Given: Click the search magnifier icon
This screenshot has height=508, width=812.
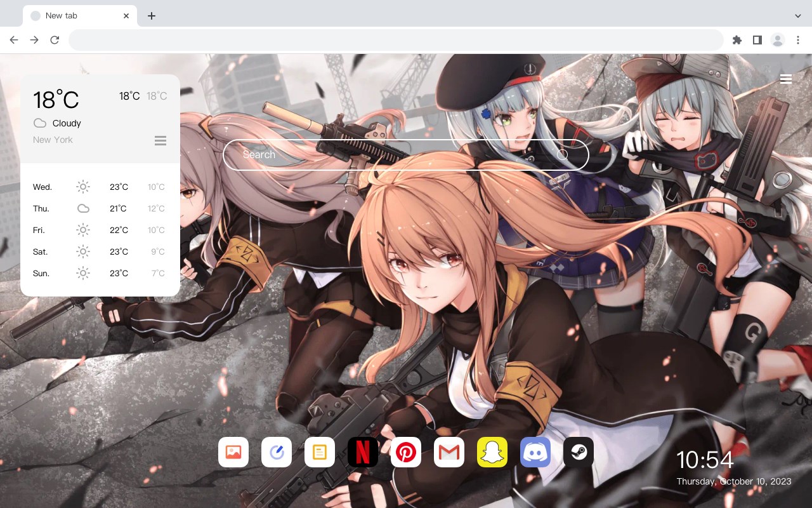Looking at the screenshot, I should tap(562, 154).
